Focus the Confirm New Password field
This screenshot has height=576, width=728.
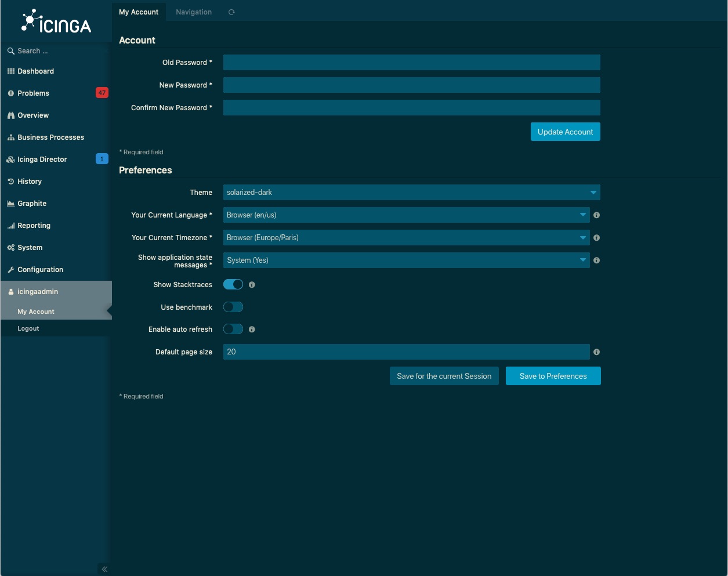pyautogui.click(x=412, y=108)
